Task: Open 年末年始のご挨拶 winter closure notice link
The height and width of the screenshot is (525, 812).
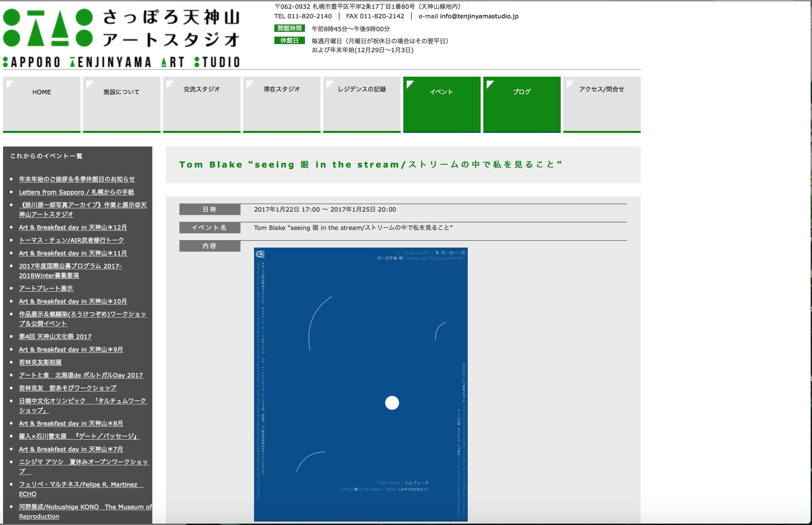Action: (77, 179)
